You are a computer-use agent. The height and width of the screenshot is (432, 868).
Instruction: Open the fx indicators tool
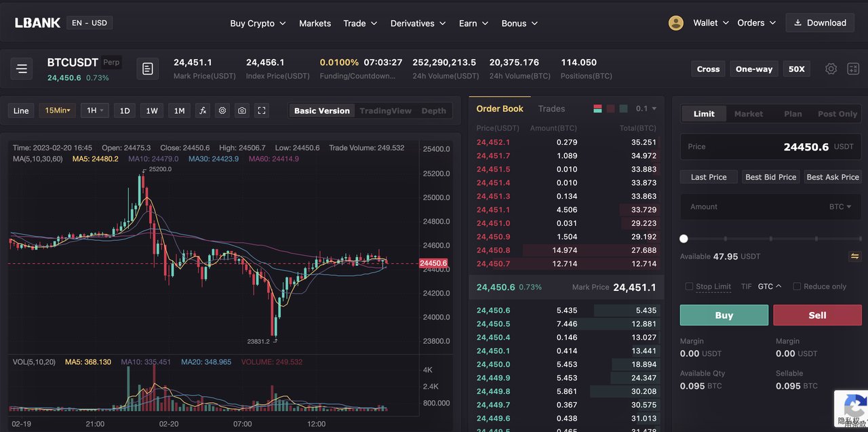202,111
